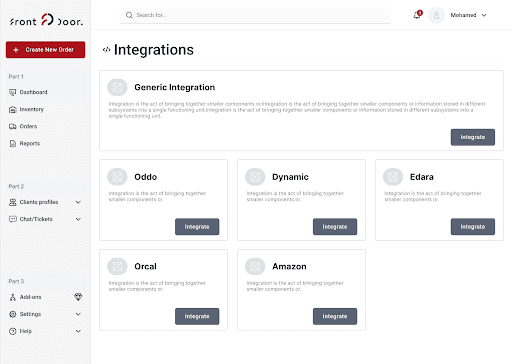Open the Mohamed user dropdown arrow

pyautogui.click(x=484, y=15)
